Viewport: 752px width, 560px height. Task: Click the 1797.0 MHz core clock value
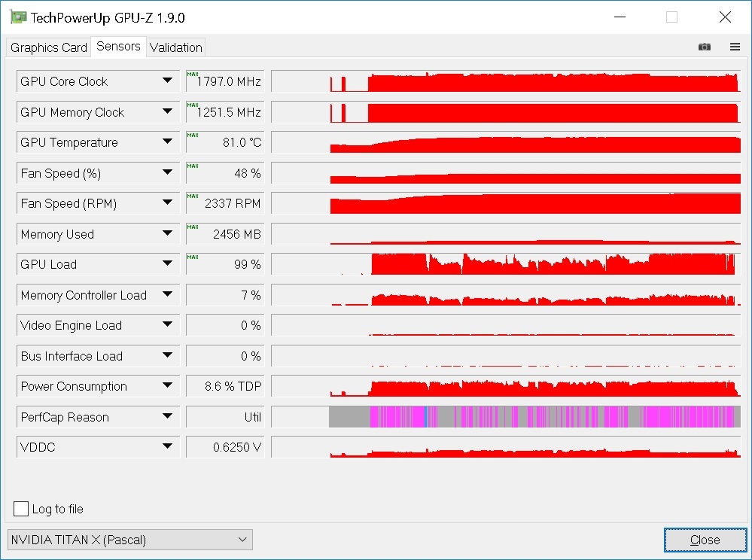[x=225, y=81]
